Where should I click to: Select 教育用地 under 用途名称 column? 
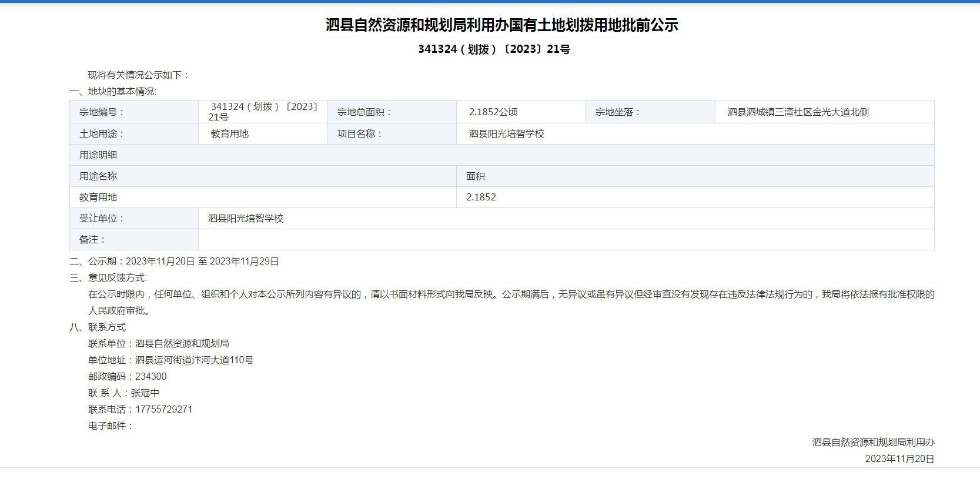click(98, 197)
